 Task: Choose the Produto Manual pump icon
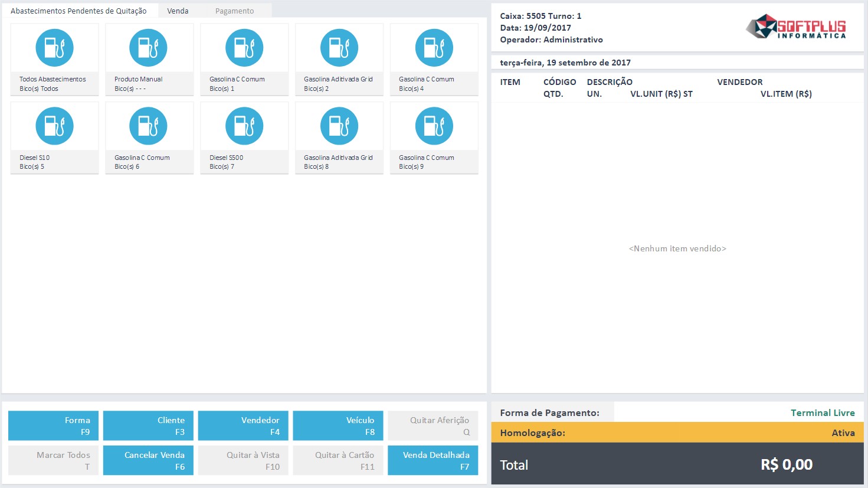pos(148,48)
